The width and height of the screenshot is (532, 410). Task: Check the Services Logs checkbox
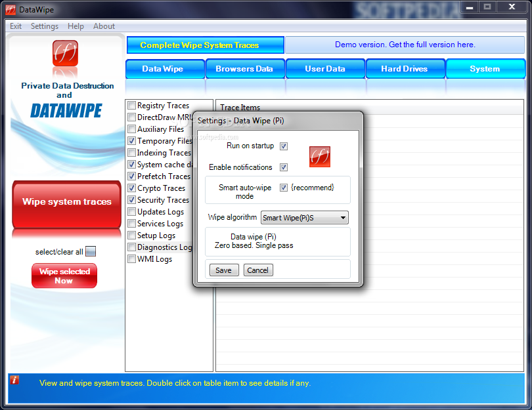pos(131,224)
